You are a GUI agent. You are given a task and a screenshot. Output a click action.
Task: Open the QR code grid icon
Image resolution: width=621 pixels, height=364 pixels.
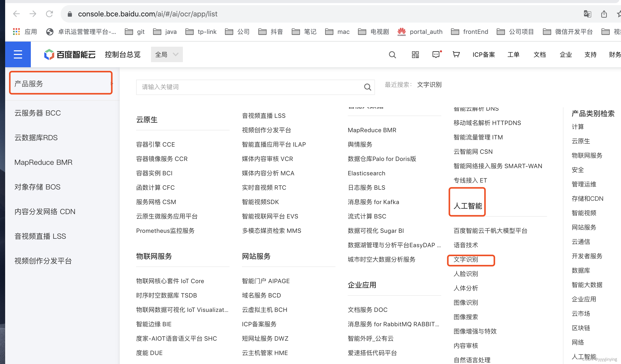coord(415,54)
